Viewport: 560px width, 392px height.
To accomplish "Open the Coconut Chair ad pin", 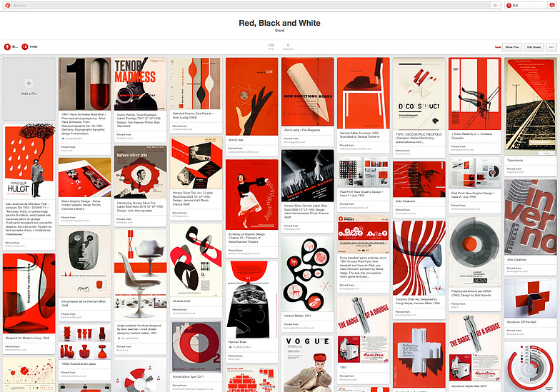I will click(419, 258).
